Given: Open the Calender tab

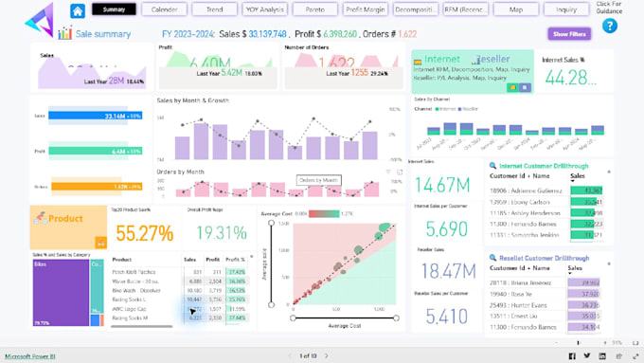Looking at the screenshot, I should [164, 9].
